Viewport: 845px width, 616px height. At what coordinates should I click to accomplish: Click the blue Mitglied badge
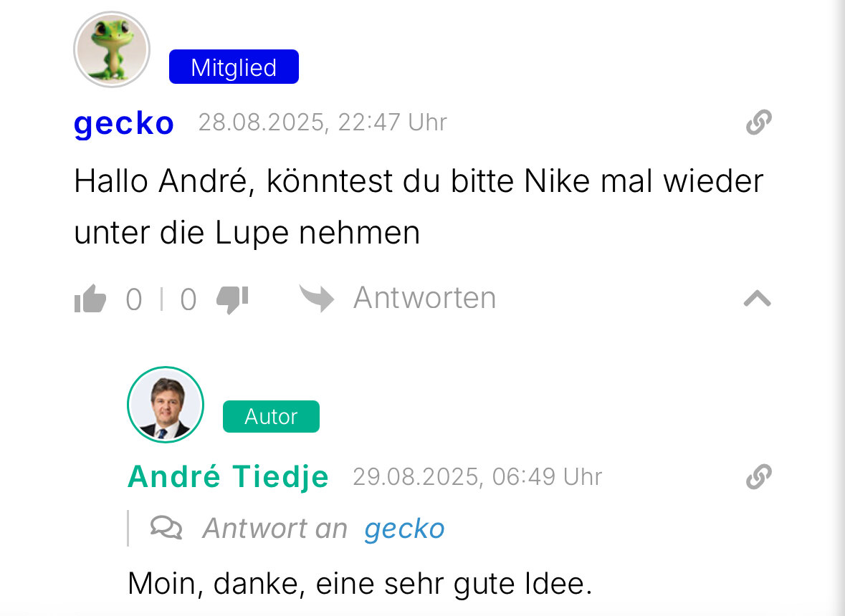tap(234, 67)
